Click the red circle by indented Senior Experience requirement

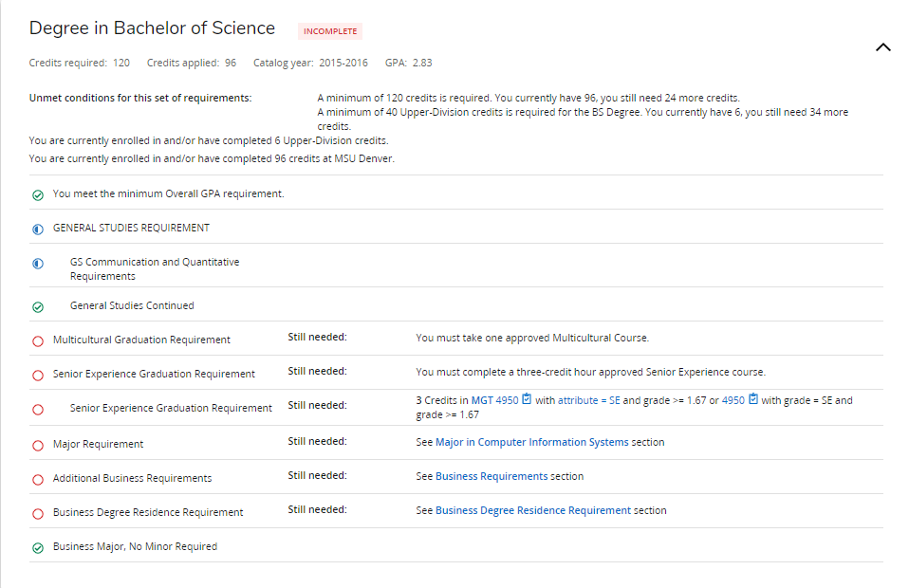coord(38,410)
